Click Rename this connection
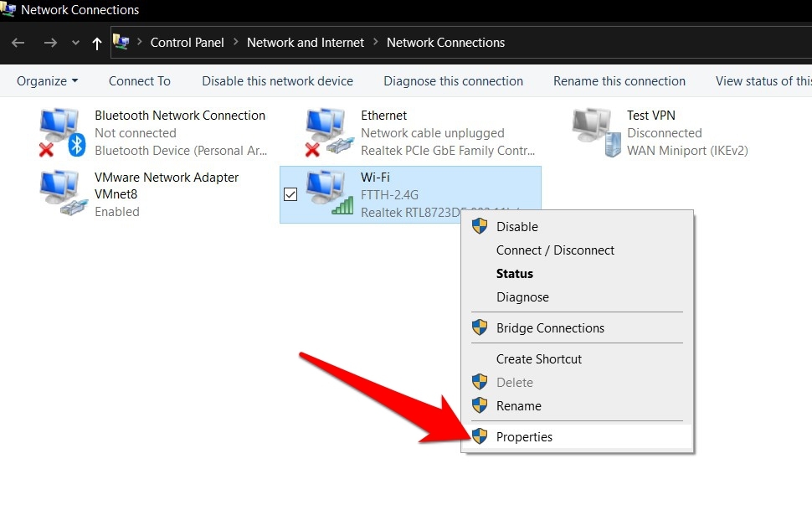This screenshot has width=812, height=505. pos(619,80)
